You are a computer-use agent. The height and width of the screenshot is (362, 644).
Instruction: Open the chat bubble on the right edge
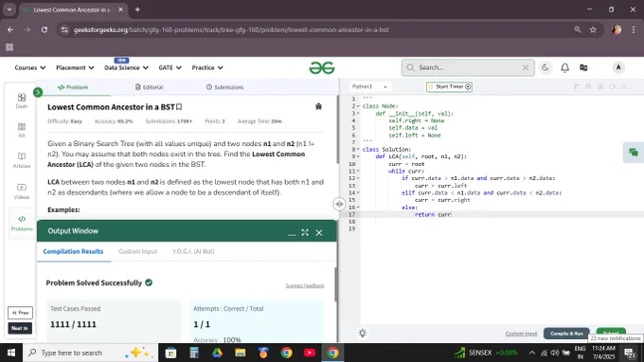click(634, 153)
